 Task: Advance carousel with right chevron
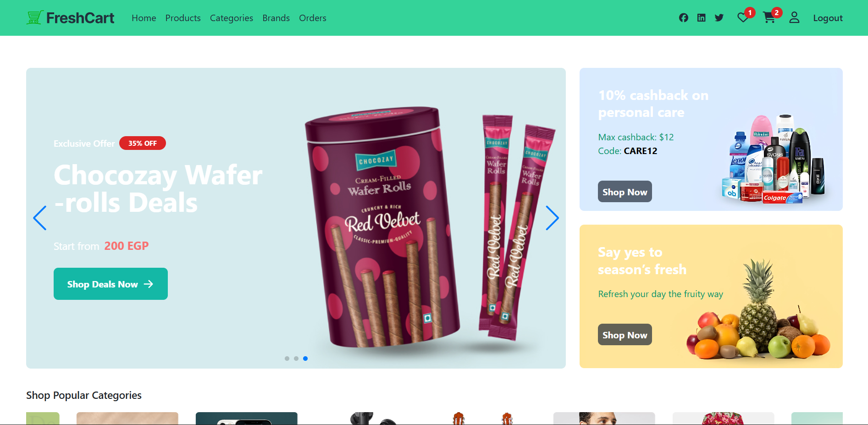click(x=552, y=218)
